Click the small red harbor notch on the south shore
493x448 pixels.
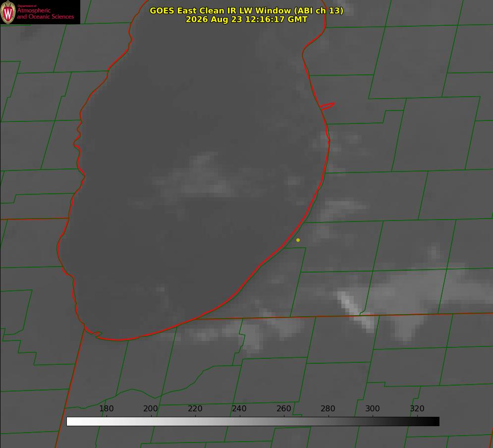tap(95, 333)
